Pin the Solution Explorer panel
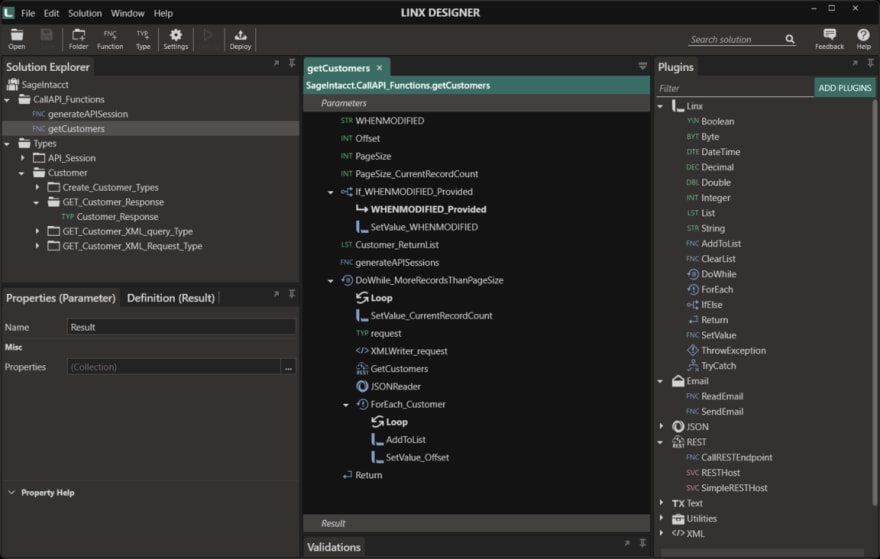This screenshot has height=559, width=880. click(292, 63)
